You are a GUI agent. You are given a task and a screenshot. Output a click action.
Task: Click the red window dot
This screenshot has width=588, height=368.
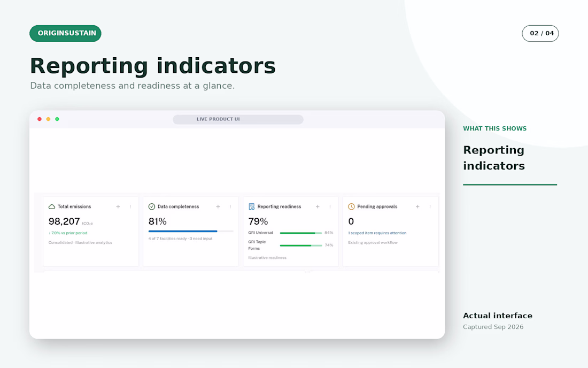point(40,119)
